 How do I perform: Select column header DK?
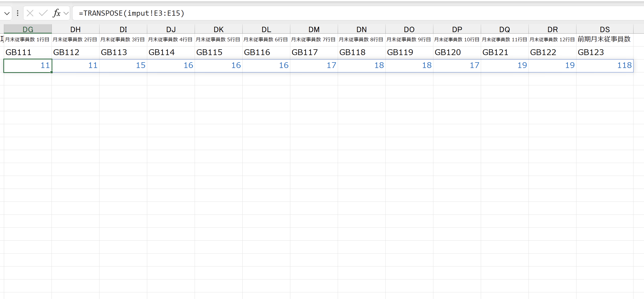coord(219,29)
